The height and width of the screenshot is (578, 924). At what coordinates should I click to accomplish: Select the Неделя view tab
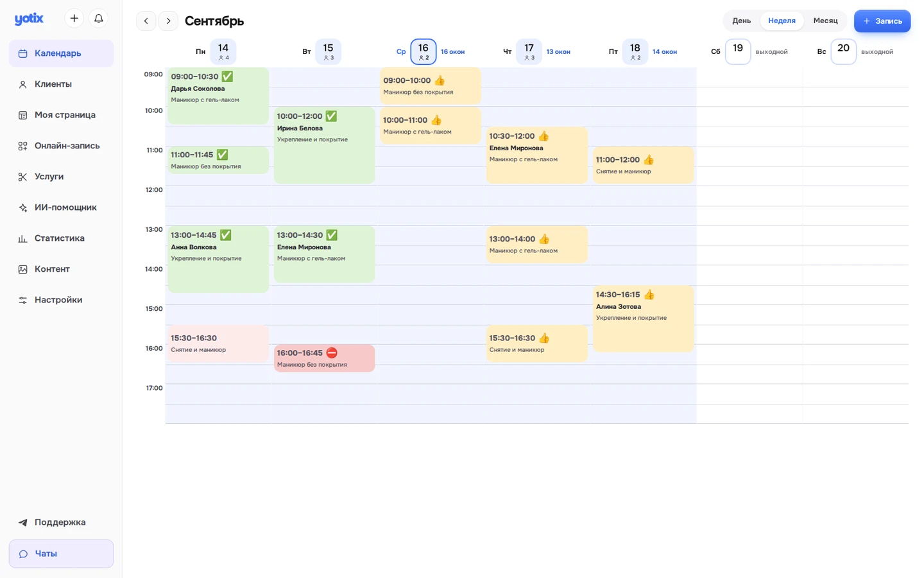782,21
